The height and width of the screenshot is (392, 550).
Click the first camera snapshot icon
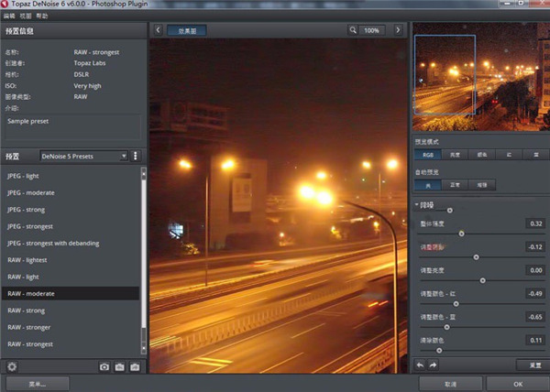coord(104,367)
